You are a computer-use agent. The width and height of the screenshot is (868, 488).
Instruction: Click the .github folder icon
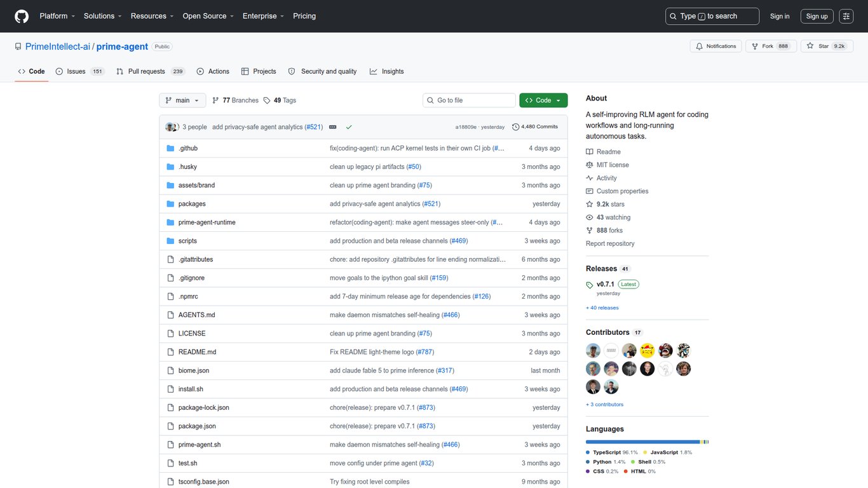pos(170,148)
